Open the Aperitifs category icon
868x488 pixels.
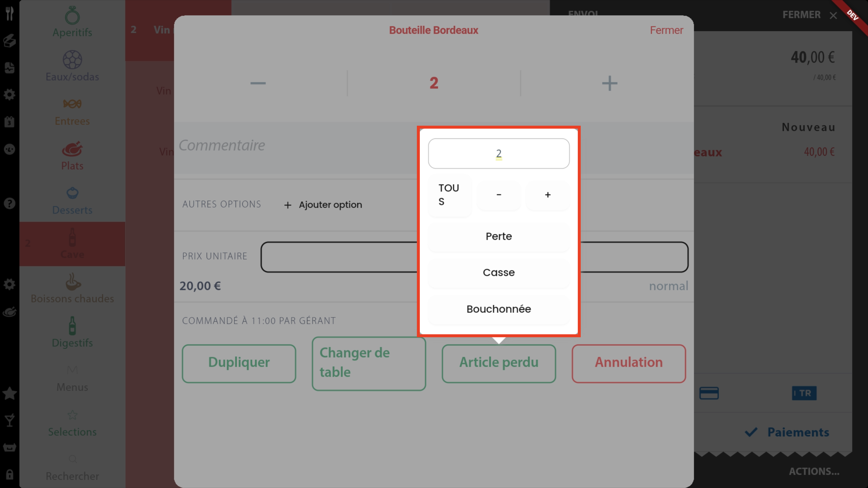72,16
